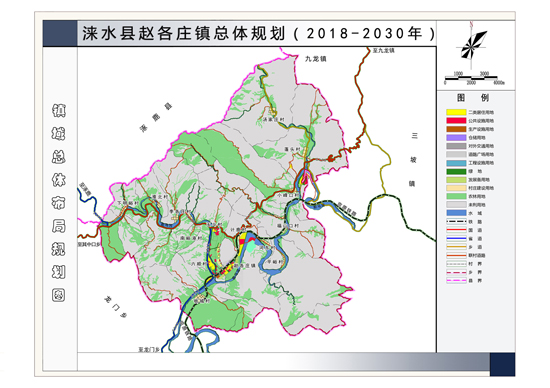Click the 小峰口村 village label

288,195
